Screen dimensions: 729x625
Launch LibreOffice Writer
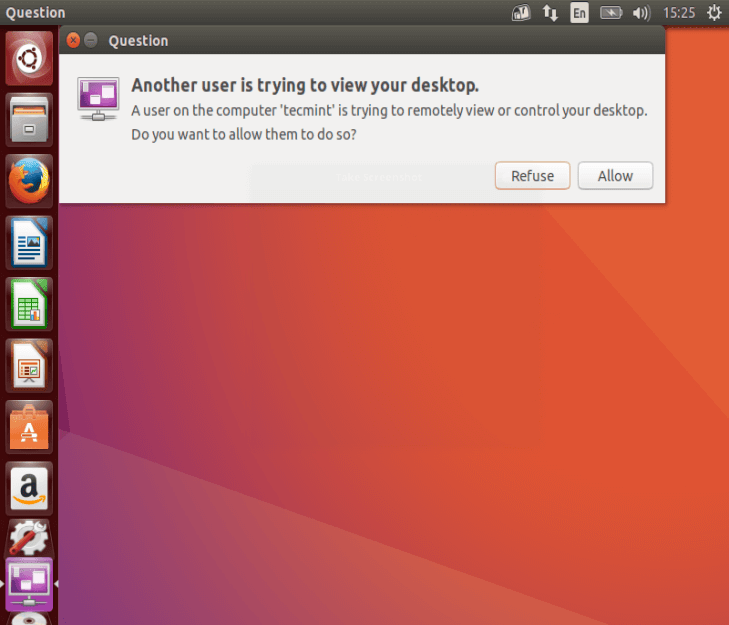(x=29, y=242)
